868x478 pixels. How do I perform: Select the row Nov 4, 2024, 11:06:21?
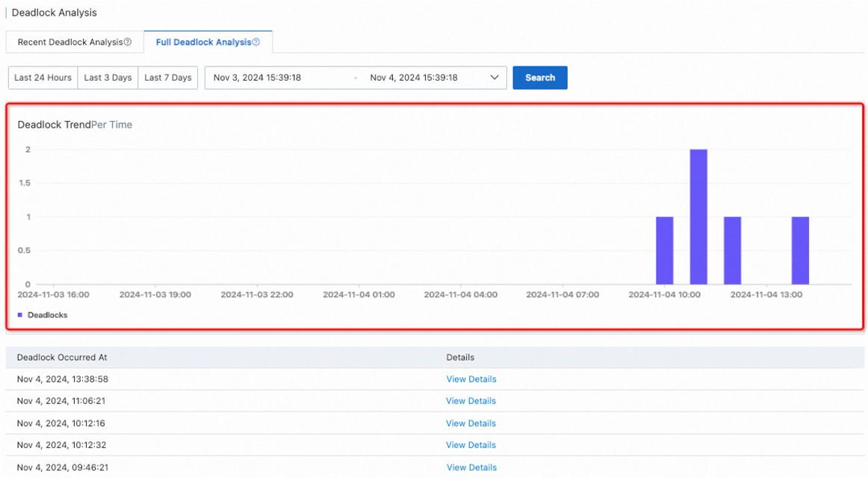[x=435, y=400]
